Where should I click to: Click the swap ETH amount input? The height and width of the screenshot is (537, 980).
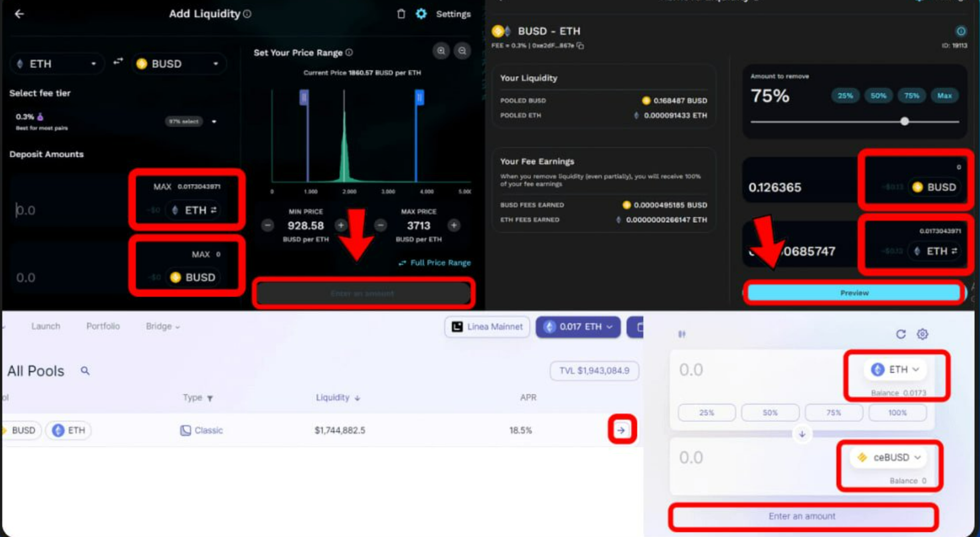(762, 369)
